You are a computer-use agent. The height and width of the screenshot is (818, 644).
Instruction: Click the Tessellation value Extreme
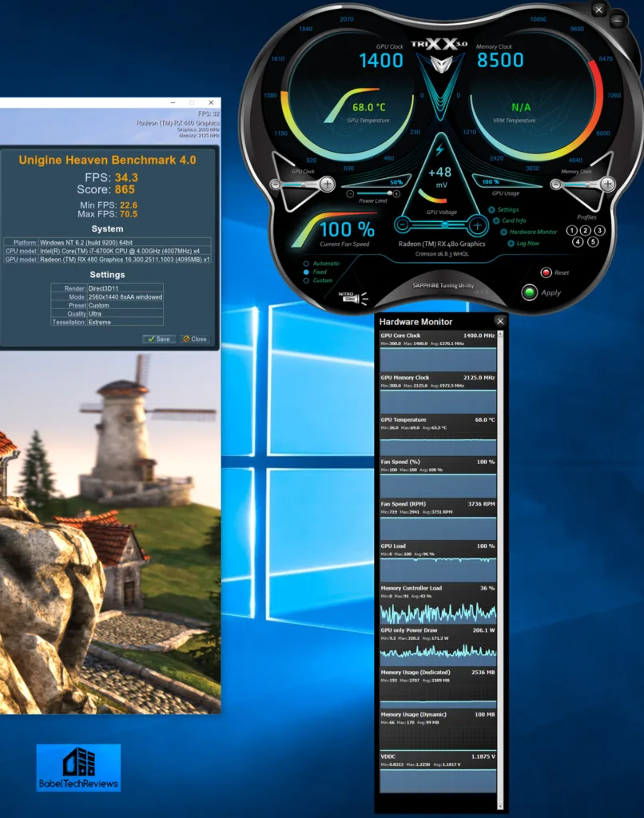coord(100,323)
